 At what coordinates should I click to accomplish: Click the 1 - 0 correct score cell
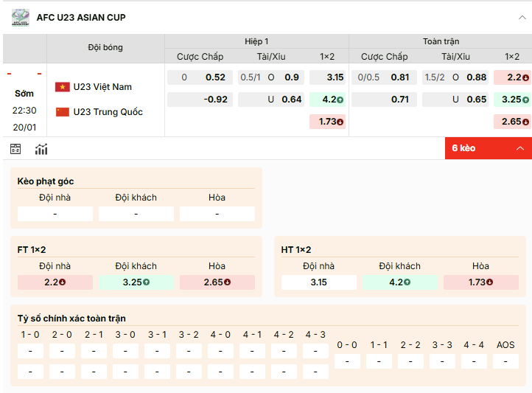30,351
